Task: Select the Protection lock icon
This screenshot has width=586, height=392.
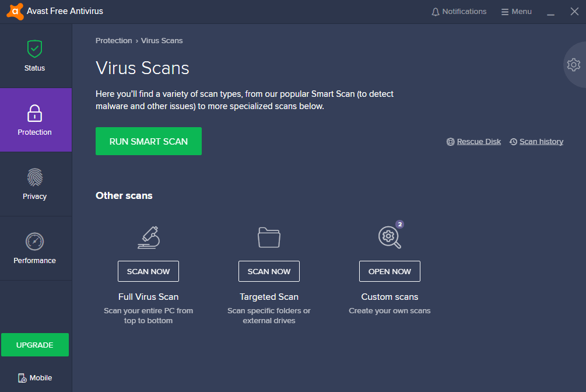Action: click(x=35, y=113)
